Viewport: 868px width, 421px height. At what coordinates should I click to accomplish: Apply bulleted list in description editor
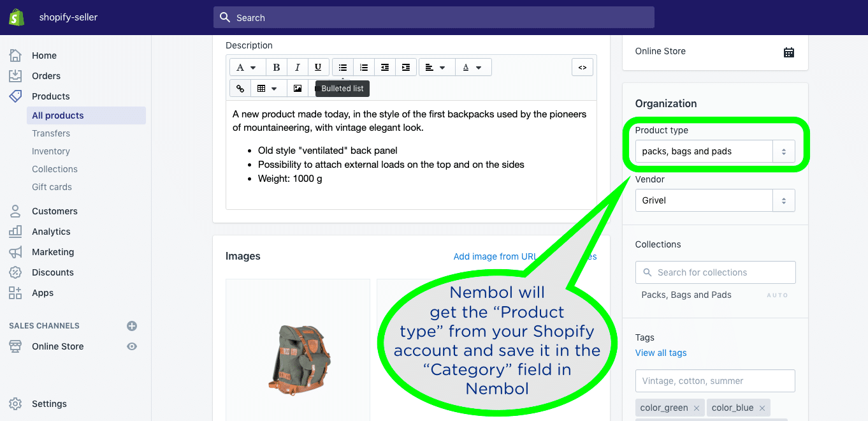pos(343,68)
